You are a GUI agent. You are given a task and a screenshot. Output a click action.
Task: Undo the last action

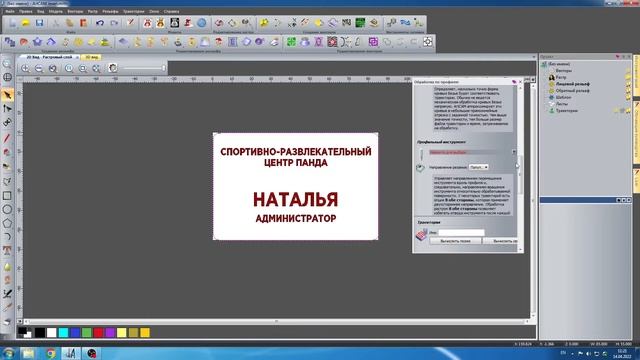coord(100,23)
